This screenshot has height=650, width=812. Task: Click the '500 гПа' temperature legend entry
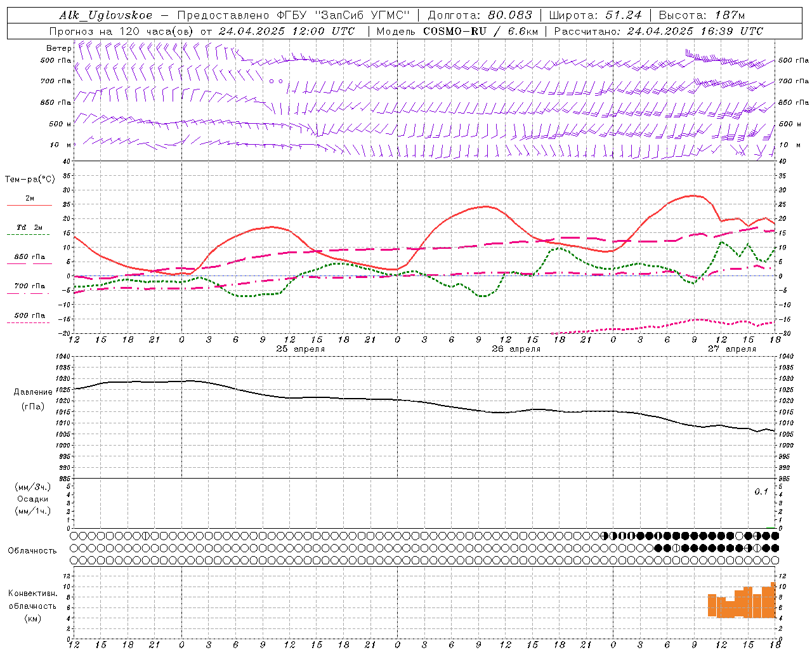tap(30, 315)
